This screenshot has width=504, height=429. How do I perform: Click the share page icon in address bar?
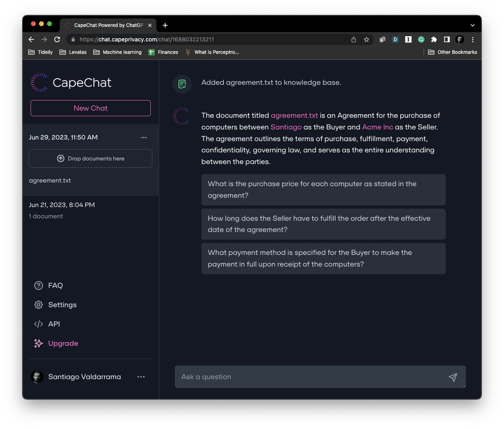point(354,39)
